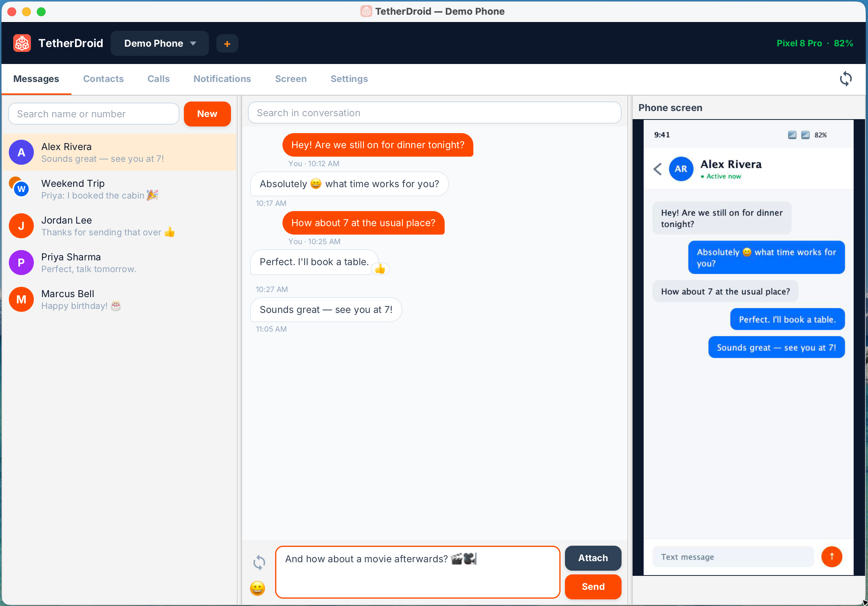Click Jordan Lee's orange J avatar
This screenshot has width=868, height=606.
(x=21, y=226)
